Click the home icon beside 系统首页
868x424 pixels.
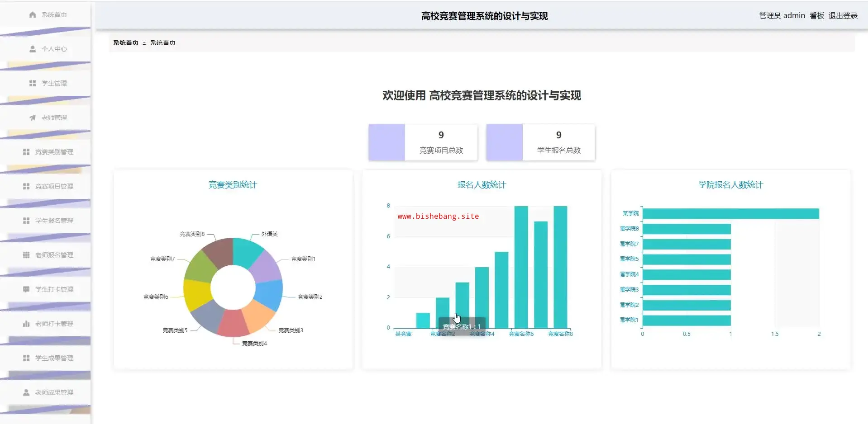[x=33, y=14]
